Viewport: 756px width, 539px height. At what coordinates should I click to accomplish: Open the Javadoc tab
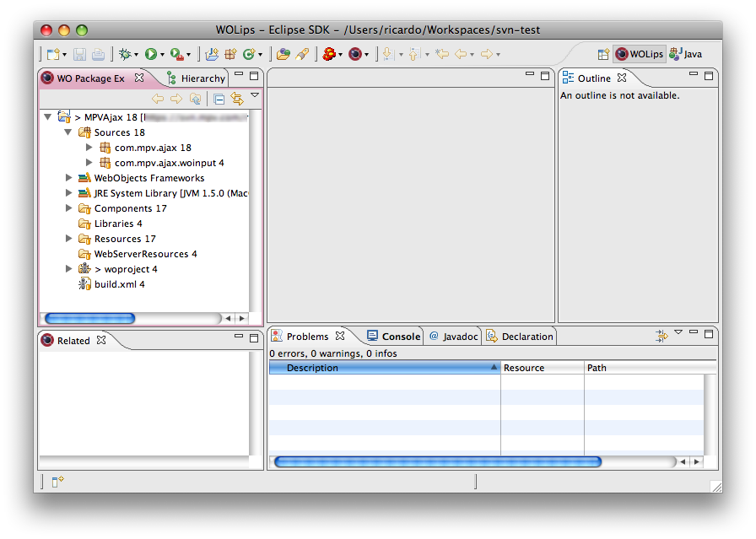coord(453,336)
